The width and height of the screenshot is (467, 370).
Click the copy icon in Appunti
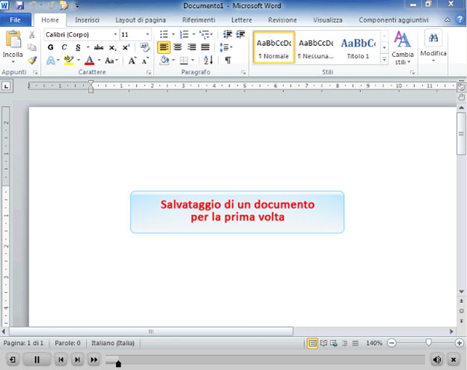coord(32,47)
